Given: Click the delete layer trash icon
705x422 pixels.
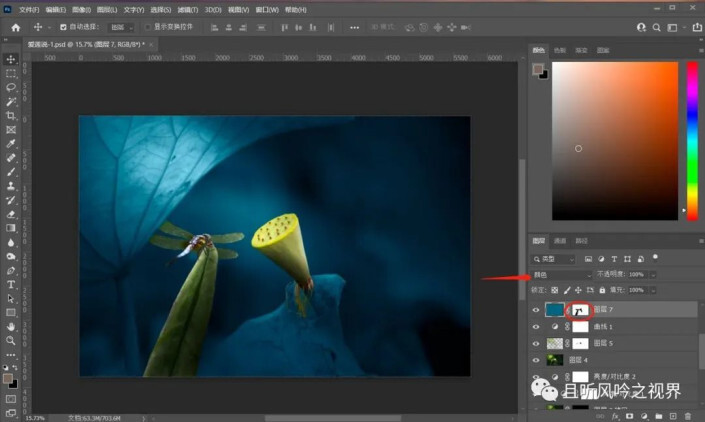Looking at the screenshot, I should (x=688, y=415).
